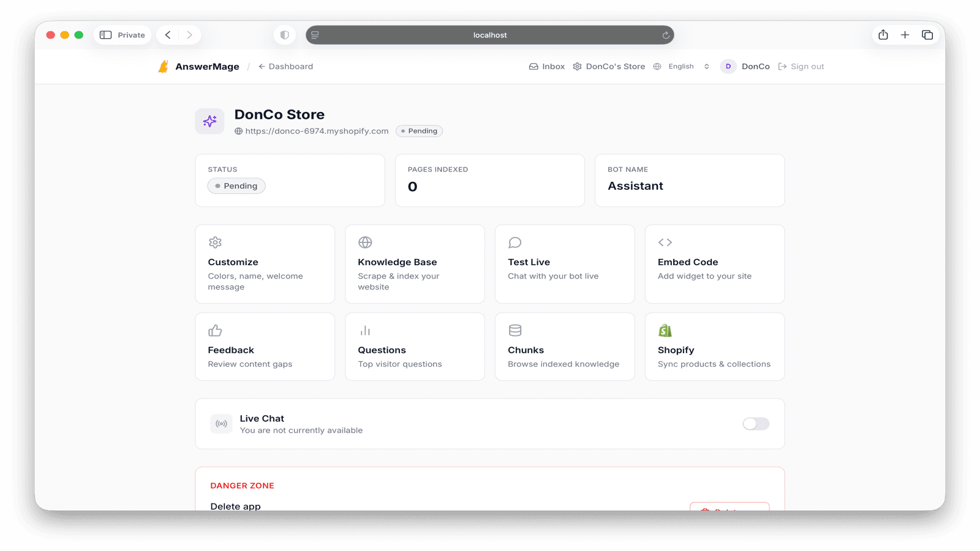Go back with Safari back arrow
Screen dimensions: 980x551
[168, 35]
